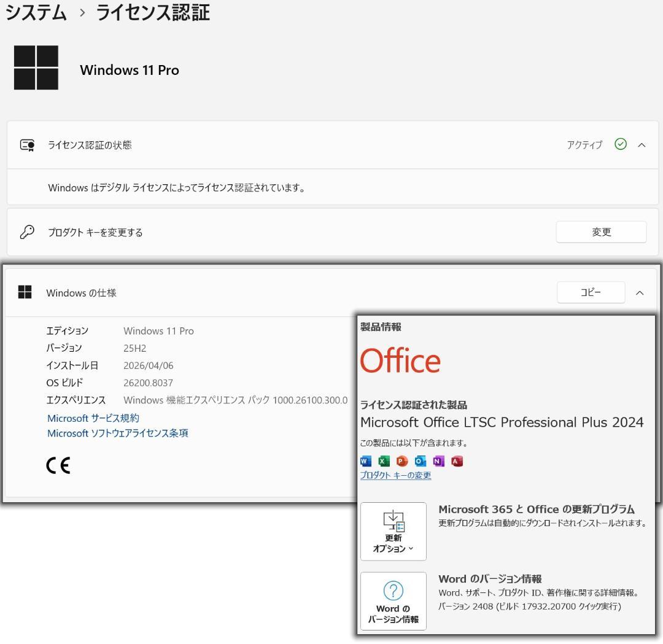Click the CE mark below the license links

58,465
